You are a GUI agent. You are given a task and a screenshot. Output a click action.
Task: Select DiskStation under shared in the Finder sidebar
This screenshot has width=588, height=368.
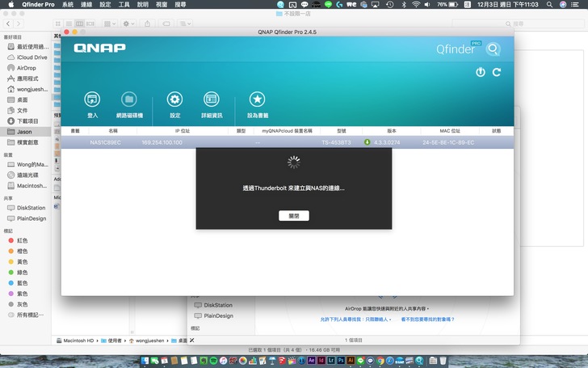(26, 208)
